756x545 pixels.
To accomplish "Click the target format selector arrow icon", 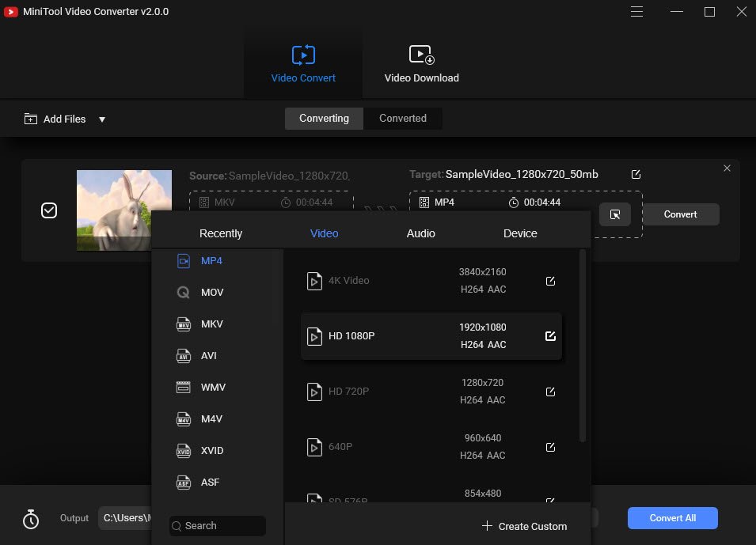I will tap(615, 214).
